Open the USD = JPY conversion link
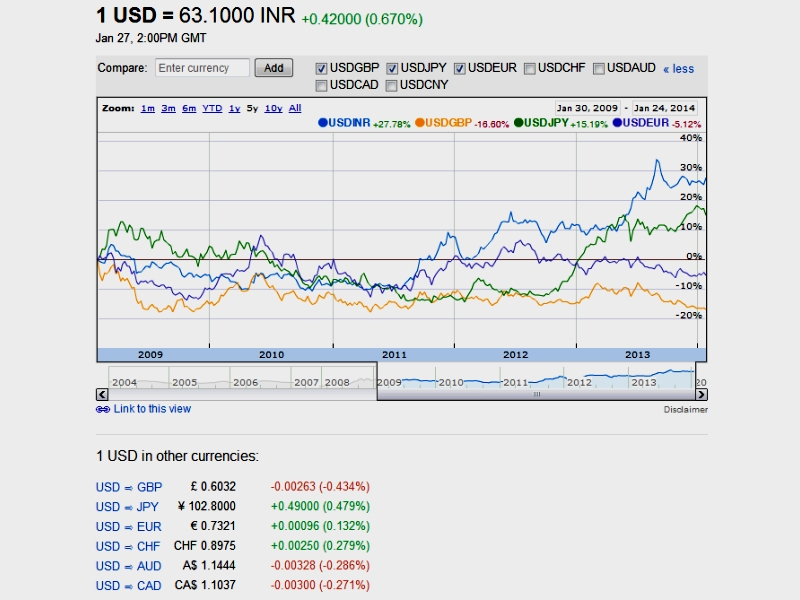800x600 pixels. (127, 507)
